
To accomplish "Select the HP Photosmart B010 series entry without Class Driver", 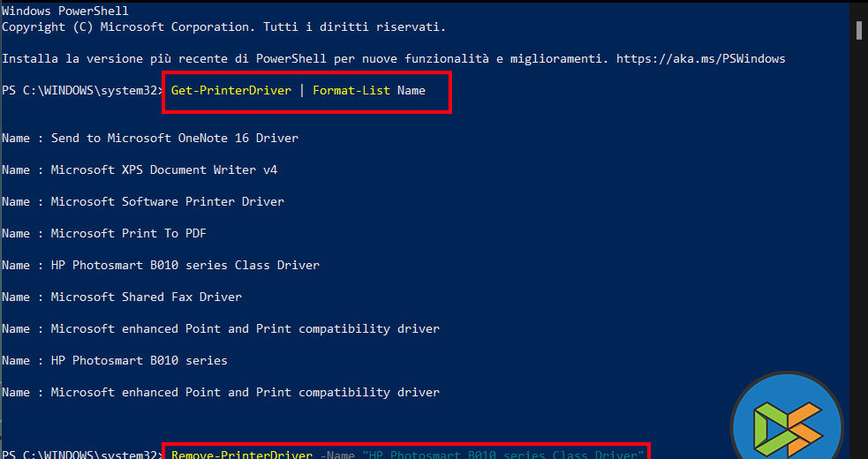I will pyautogui.click(x=139, y=360).
